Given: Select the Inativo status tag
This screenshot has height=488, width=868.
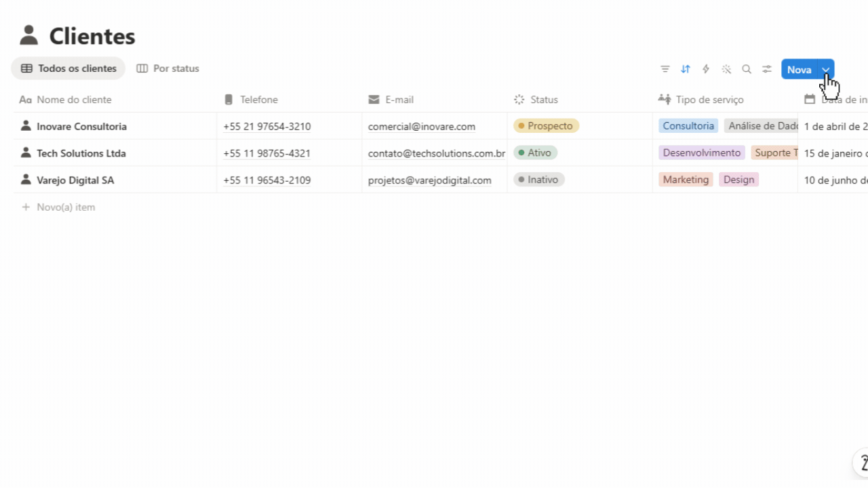Looking at the screenshot, I should coord(539,180).
